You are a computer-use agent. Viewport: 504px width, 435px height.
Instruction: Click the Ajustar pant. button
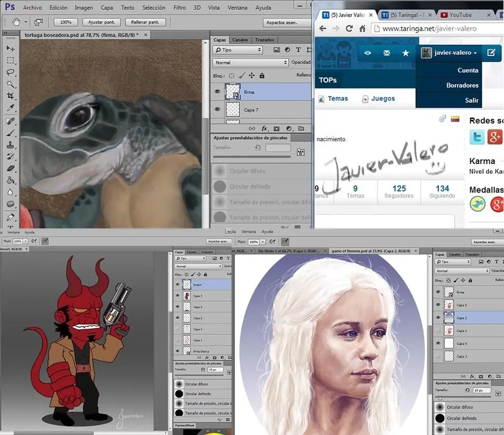[x=101, y=22]
